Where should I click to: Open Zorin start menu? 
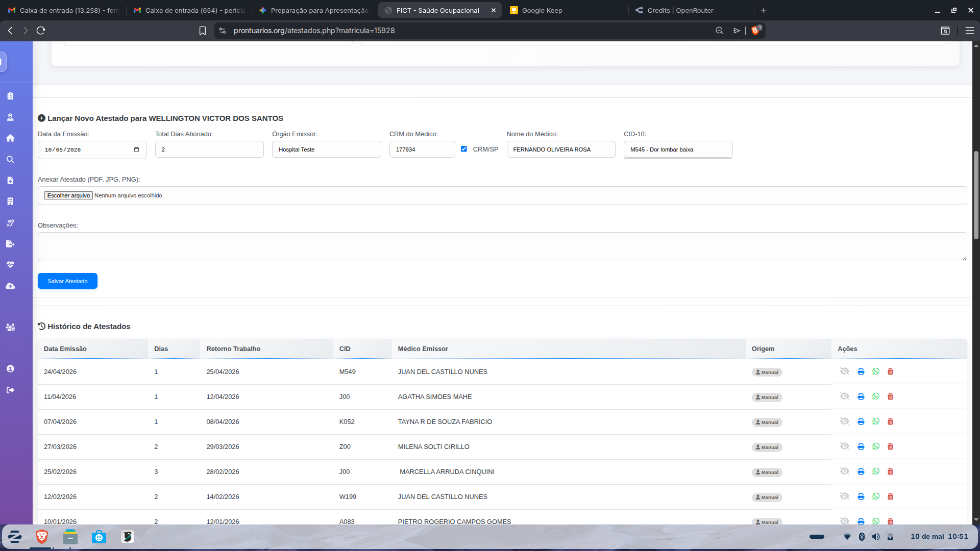coord(14,537)
